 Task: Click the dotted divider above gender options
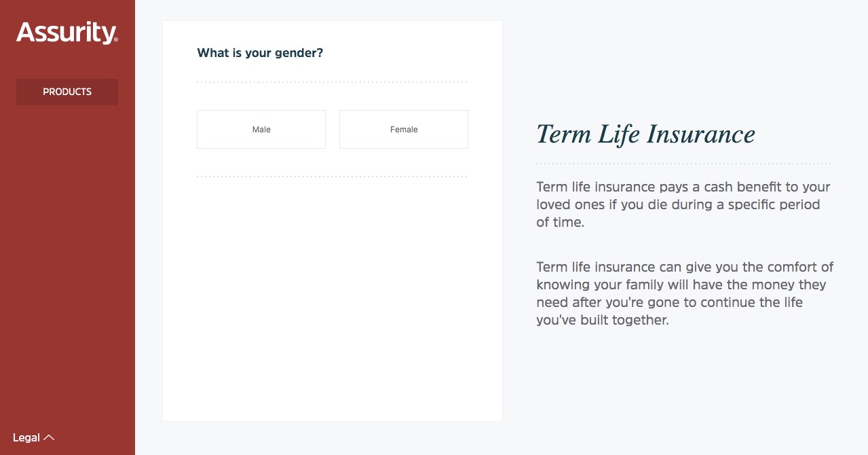pyautogui.click(x=332, y=82)
